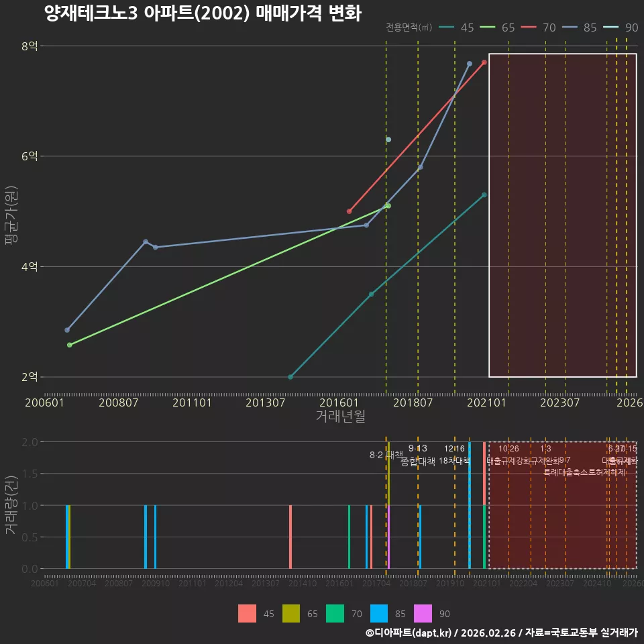Click the magenta 90㎡ volume bar
This screenshot has height=644, width=644.
(388, 537)
